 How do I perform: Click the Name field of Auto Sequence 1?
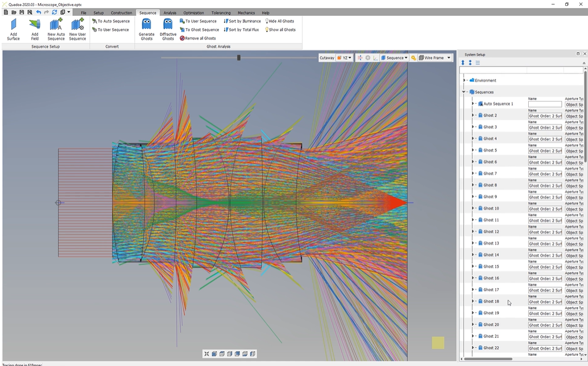point(545,104)
